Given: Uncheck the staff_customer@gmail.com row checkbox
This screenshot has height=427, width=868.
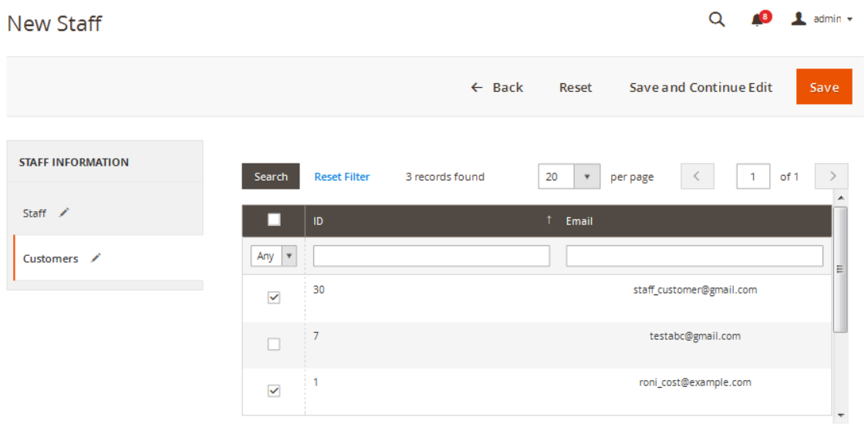Looking at the screenshot, I should pos(274,298).
